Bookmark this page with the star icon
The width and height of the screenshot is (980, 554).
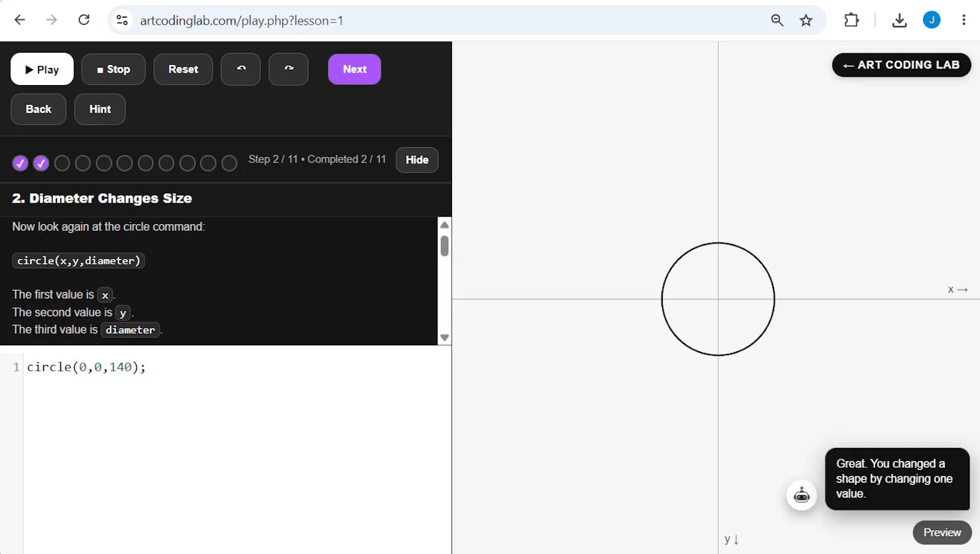coord(806,20)
